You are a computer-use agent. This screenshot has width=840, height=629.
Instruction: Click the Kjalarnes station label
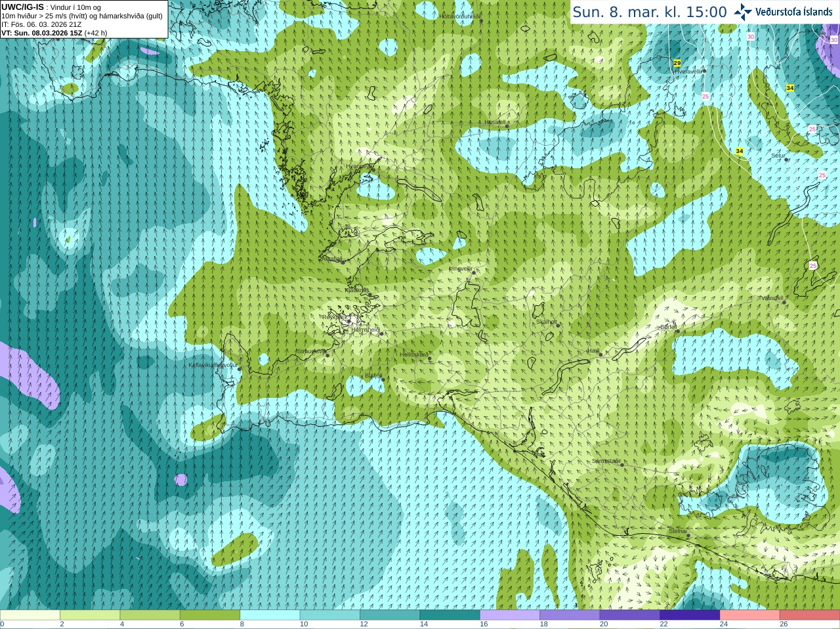pos(357,290)
